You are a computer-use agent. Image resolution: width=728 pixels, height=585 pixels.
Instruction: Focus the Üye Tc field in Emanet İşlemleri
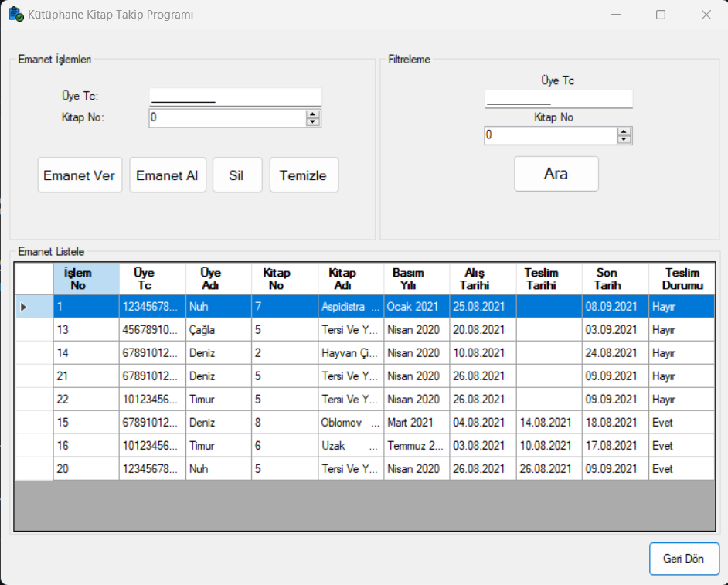click(236, 97)
